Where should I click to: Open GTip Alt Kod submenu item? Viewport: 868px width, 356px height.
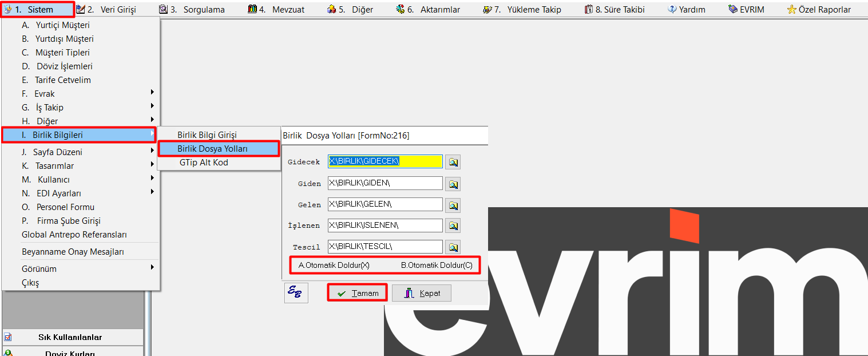(x=219, y=163)
